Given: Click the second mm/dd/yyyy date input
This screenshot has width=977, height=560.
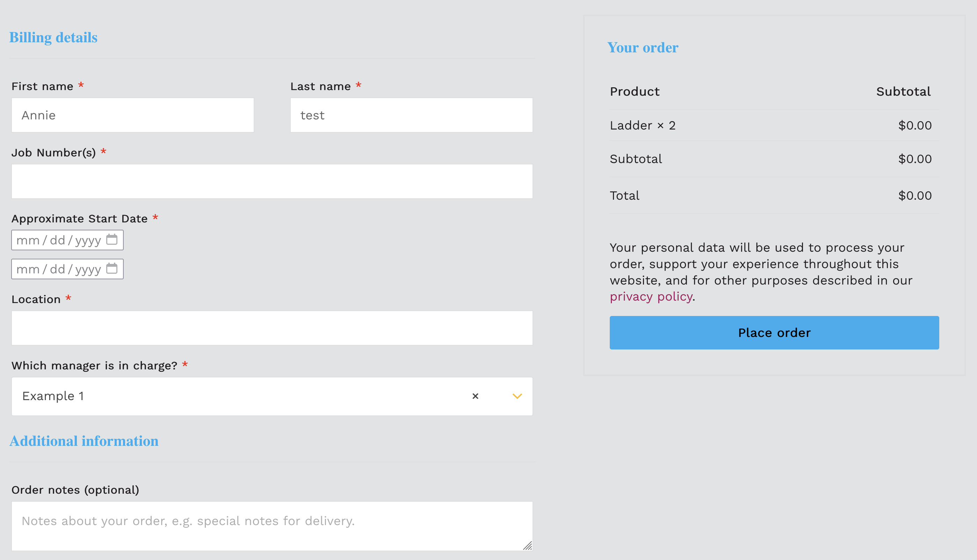Looking at the screenshot, I should tap(67, 269).
